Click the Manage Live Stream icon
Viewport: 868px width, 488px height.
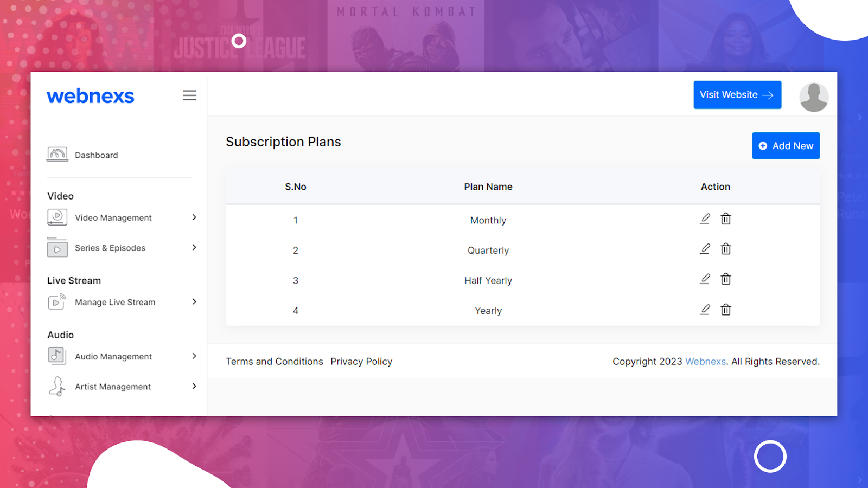click(58, 301)
